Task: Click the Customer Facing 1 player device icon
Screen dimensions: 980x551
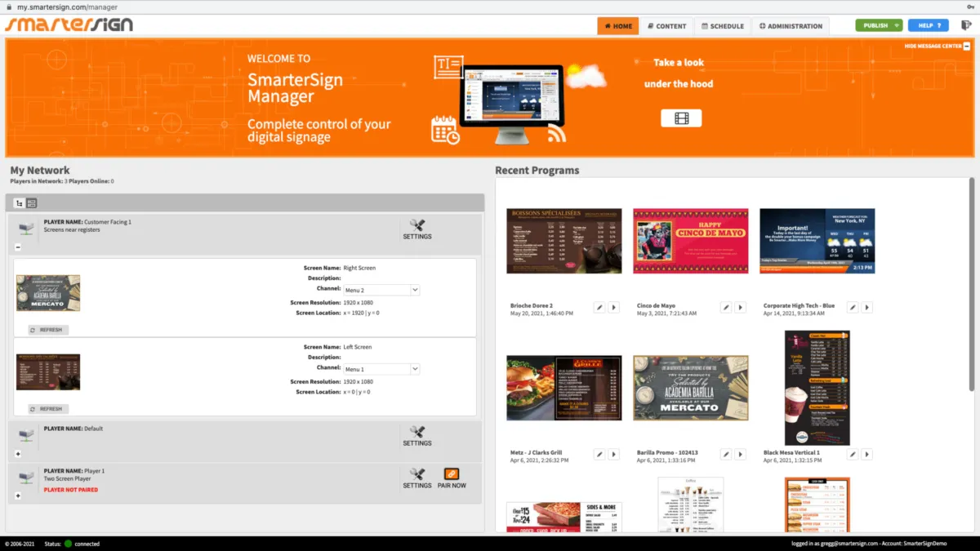Action: (x=27, y=228)
